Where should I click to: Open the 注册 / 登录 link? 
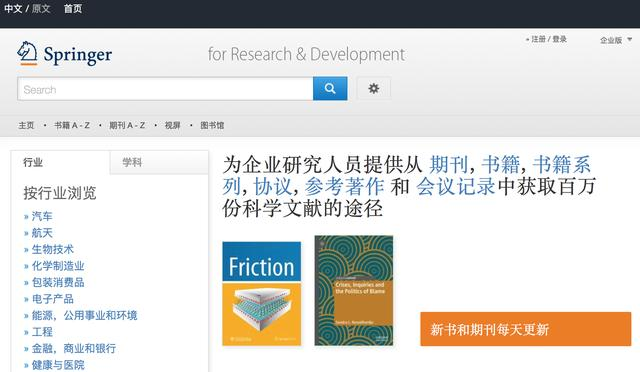coord(549,39)
